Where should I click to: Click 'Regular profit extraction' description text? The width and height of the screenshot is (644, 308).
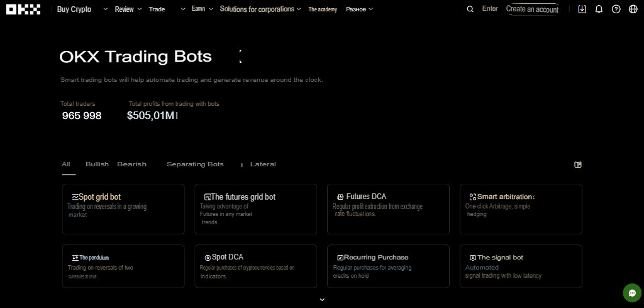377,210
